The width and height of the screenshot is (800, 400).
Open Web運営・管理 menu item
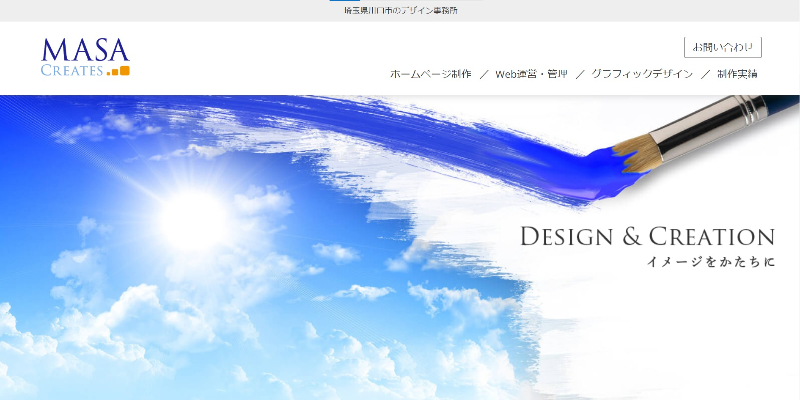click(x=531, y=74)
